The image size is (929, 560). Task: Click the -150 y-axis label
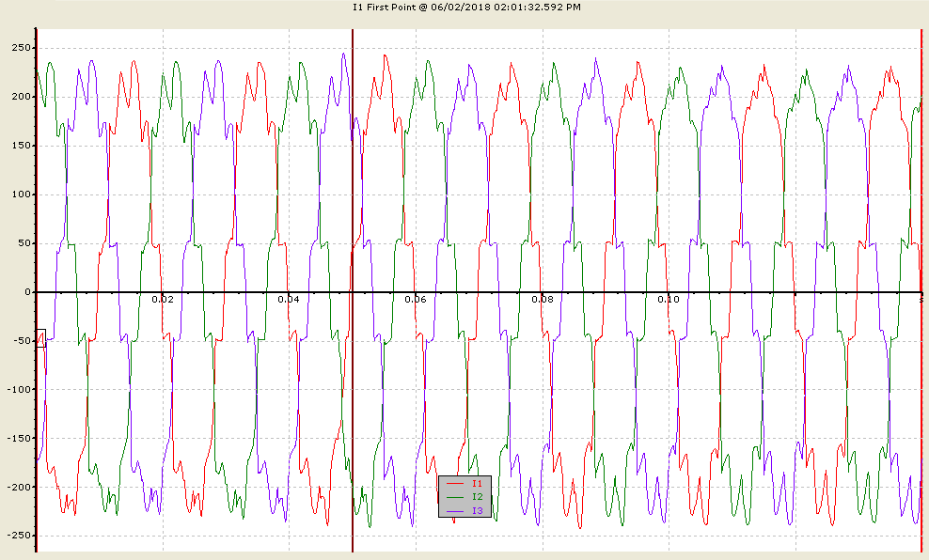tap(18, 438)
